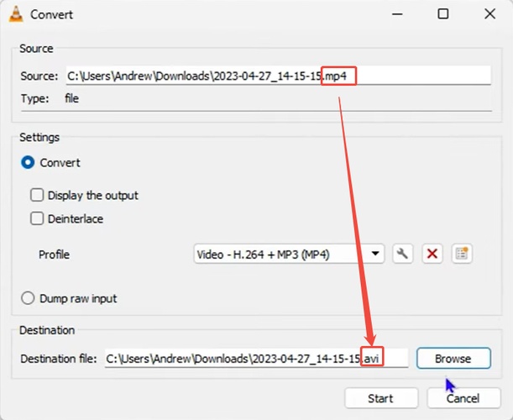Click the 'Type:' value 'file'
The height and width of the screenshot is (420, 513).
[71, 98]
